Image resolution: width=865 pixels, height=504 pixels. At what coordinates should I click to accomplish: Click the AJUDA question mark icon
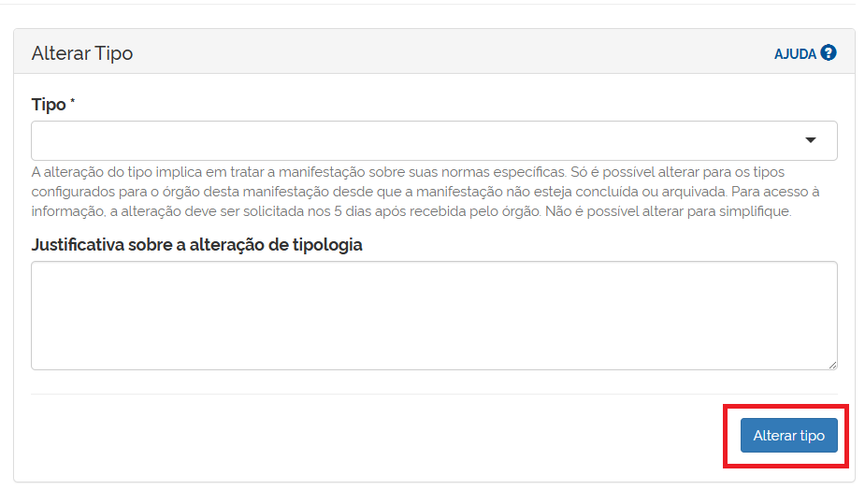point(829,53)
